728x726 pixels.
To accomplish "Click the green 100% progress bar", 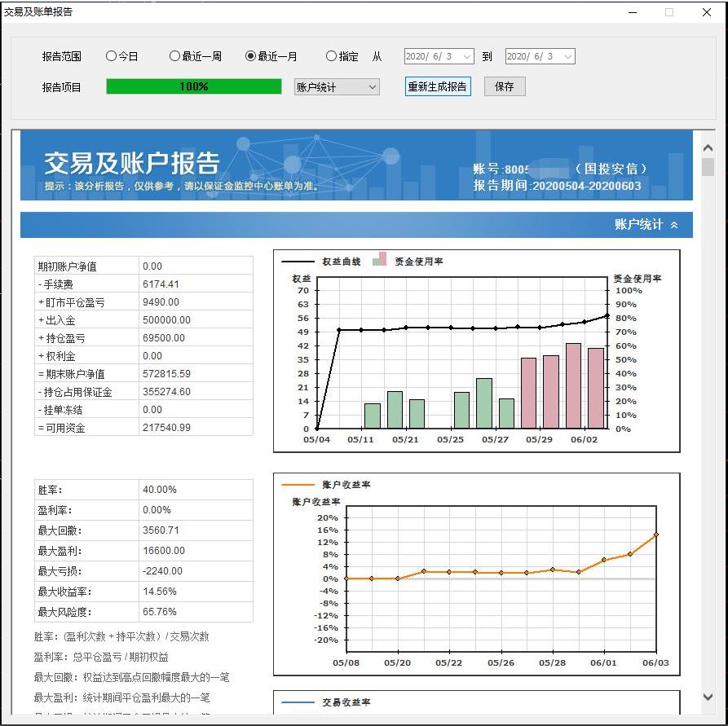I will [192, 85].
